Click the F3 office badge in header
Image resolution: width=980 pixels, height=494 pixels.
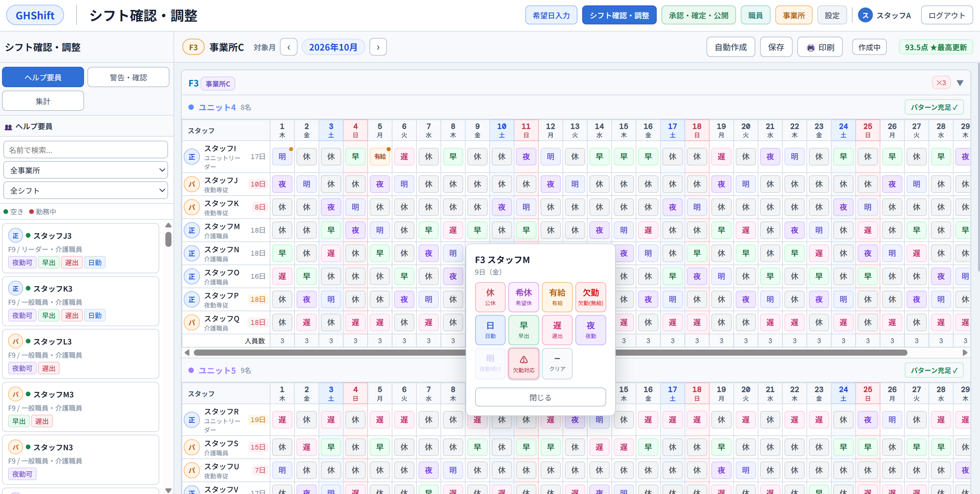[193, 47]
